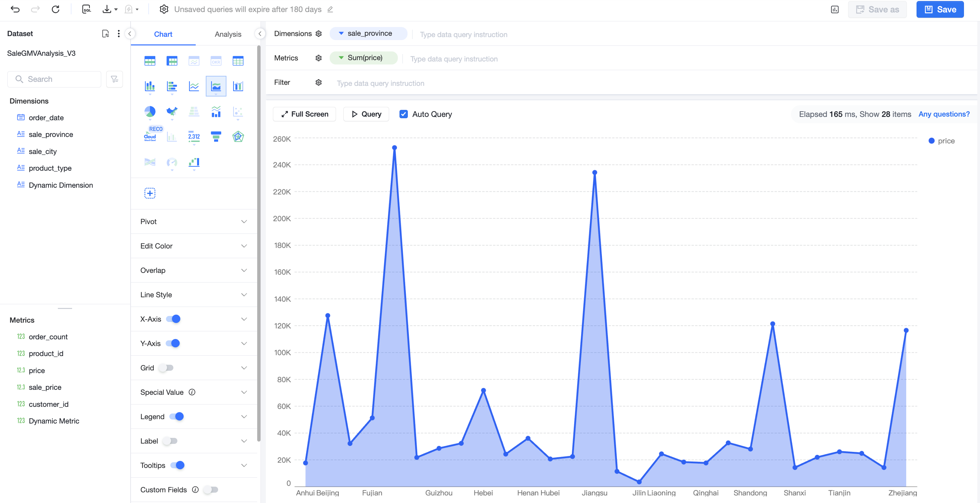
Task: Switch to the Analysis tab
Action: (x=227, y=34)
